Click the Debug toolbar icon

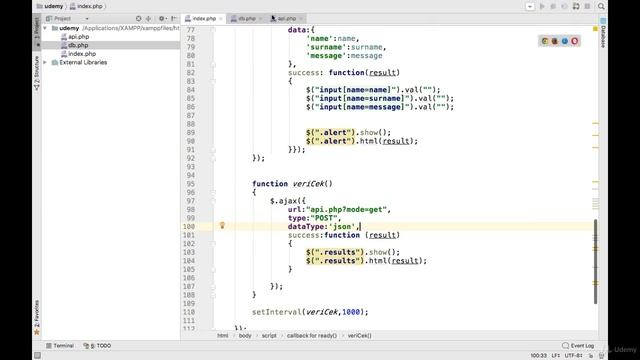[x=553, y=6]
